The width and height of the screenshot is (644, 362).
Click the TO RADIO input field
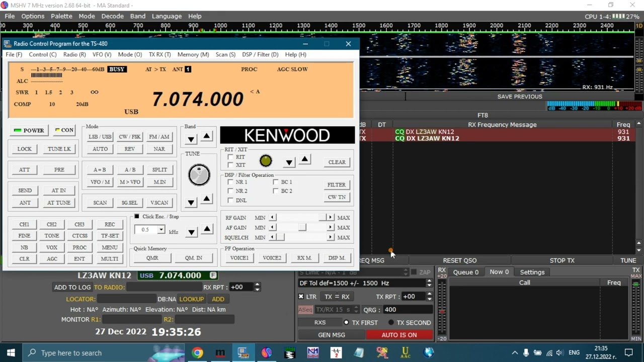[x=164, y=287]
